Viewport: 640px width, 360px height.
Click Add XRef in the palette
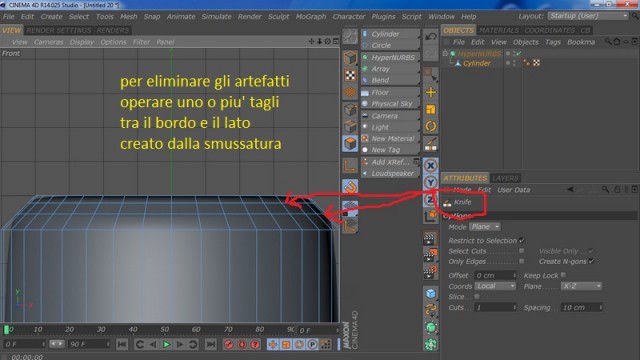[390, 162]
